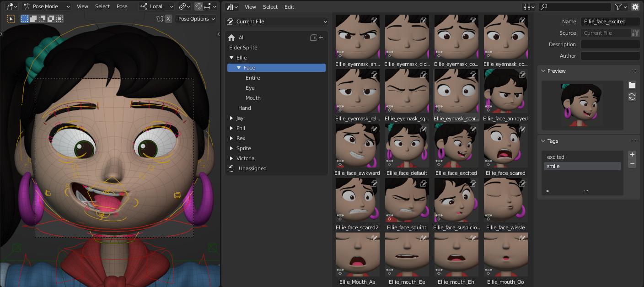Expand the Jay collection in the asset tree
The image size is (644, 287).
click(x=231, y=118)
